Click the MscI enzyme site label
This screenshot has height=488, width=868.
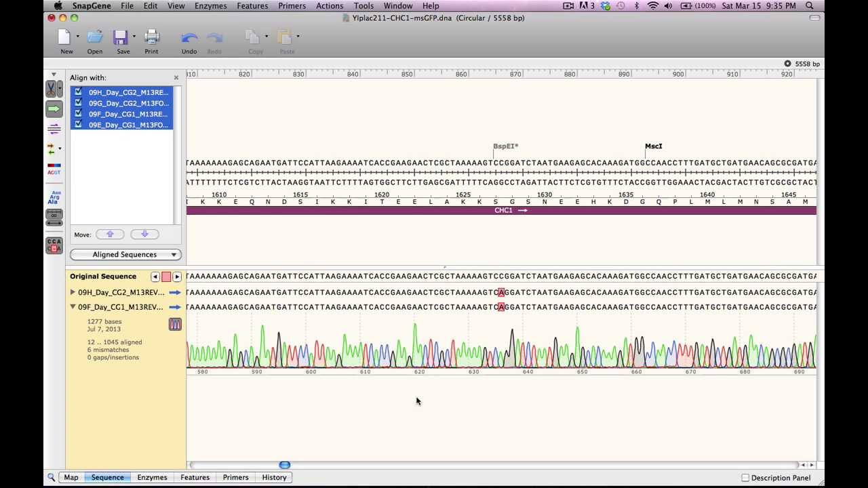pos(653,146)
